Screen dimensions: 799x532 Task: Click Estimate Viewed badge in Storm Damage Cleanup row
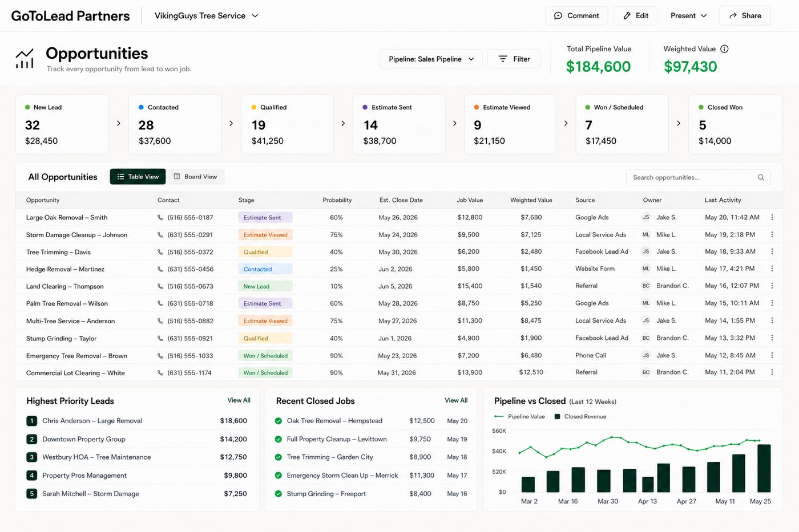tap(265, 234)
